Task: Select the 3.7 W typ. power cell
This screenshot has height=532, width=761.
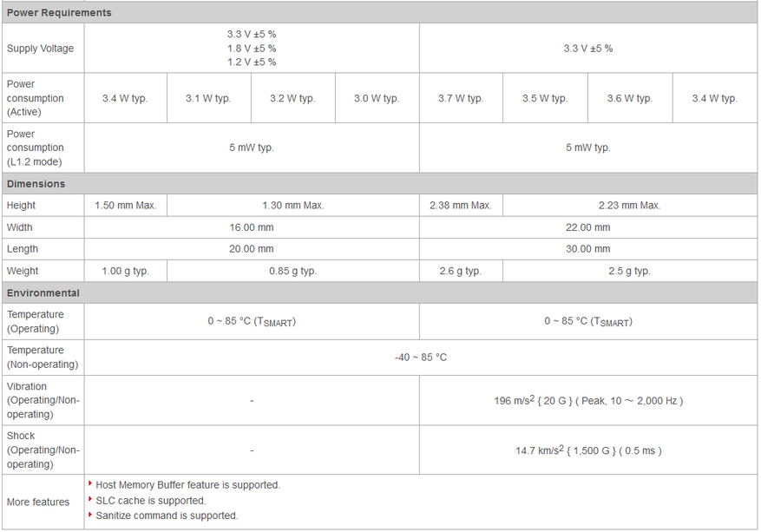Action: 461,99
